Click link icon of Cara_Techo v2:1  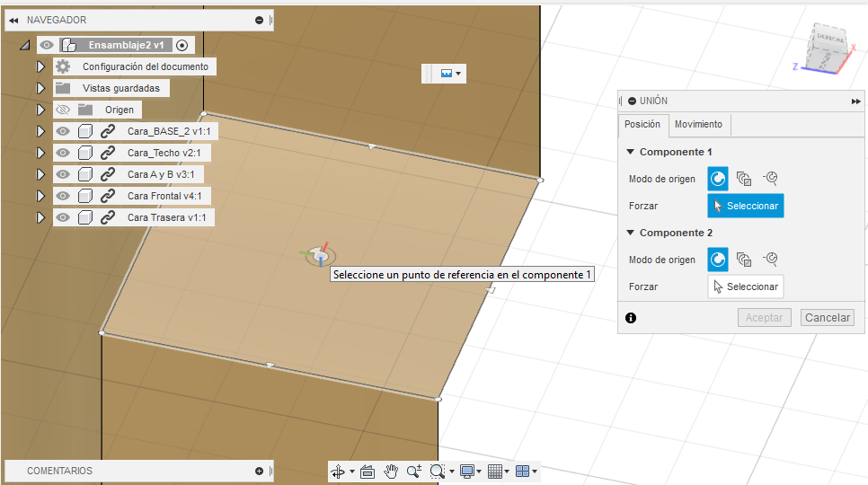tap(108, 153)
